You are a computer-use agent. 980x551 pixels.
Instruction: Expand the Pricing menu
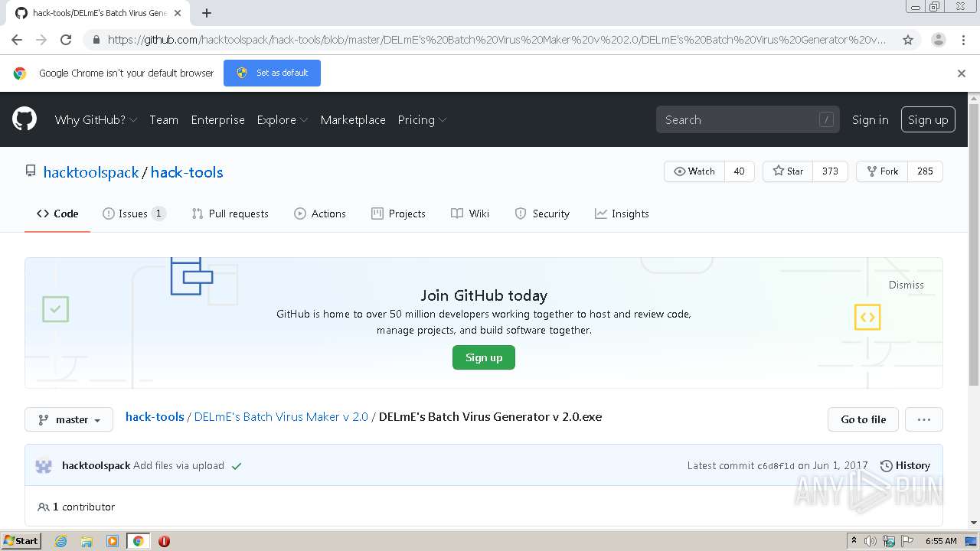422,119
